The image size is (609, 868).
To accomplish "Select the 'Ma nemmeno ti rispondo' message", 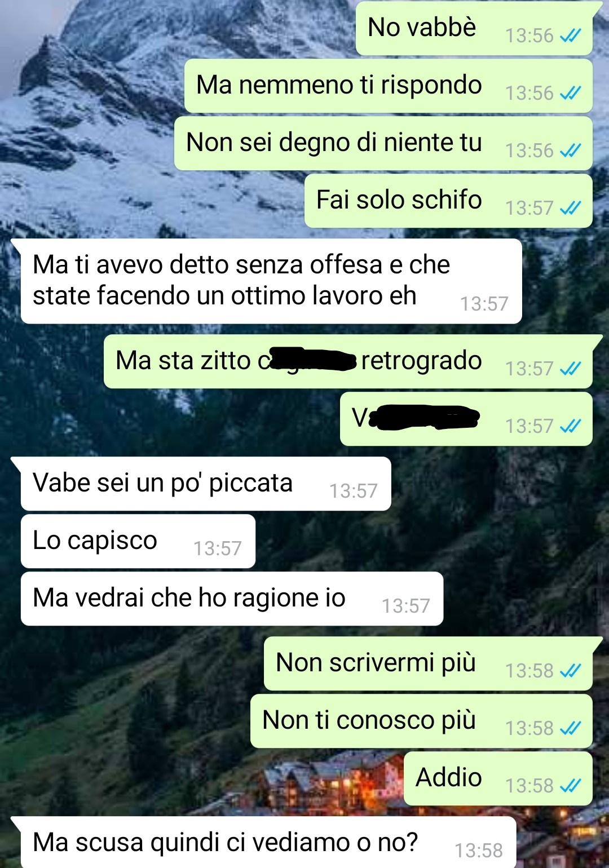I will click(x=388, y=86).
